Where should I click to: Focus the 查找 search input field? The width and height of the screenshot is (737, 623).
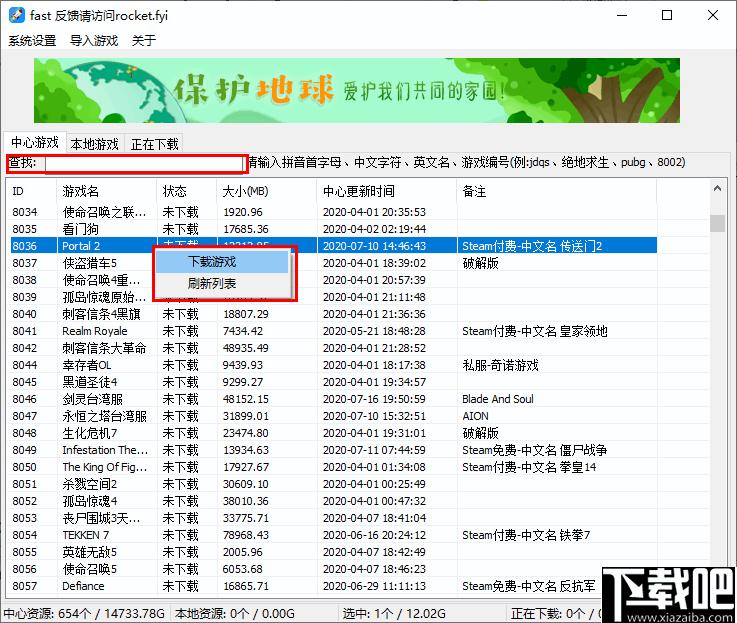tap(144, 164)
